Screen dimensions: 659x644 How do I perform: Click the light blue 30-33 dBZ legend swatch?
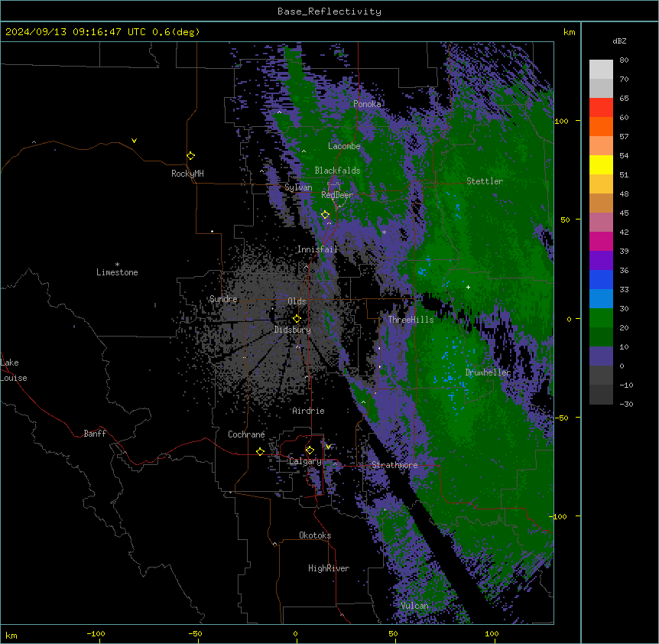[x=601, y=299]
